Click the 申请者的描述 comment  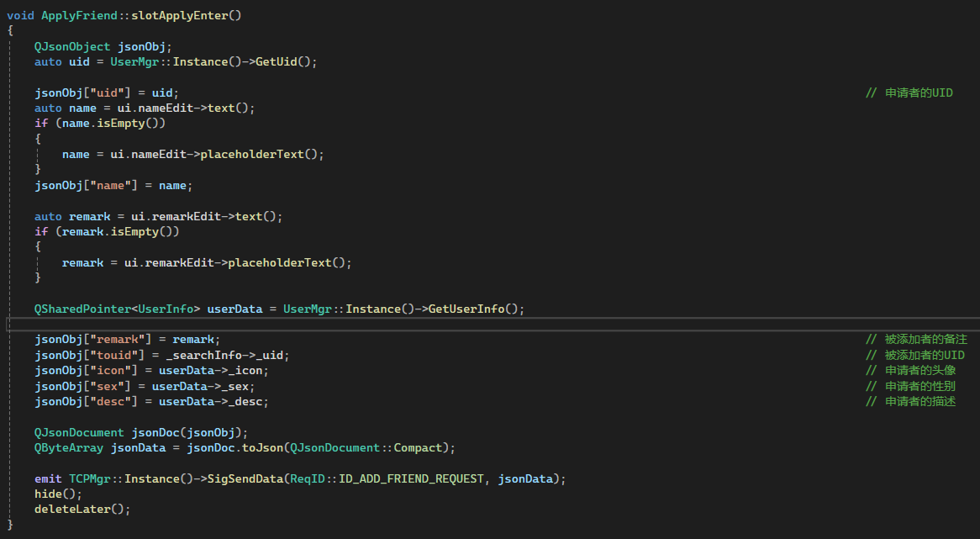pos(910,401)
